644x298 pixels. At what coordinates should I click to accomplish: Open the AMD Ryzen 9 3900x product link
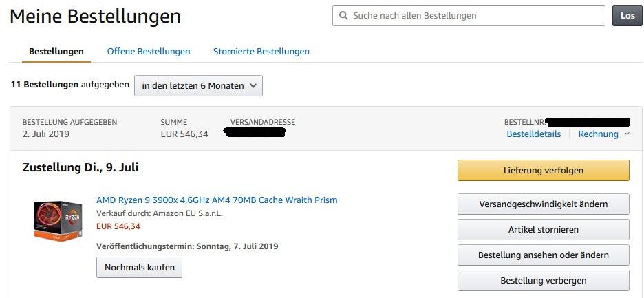217,200
